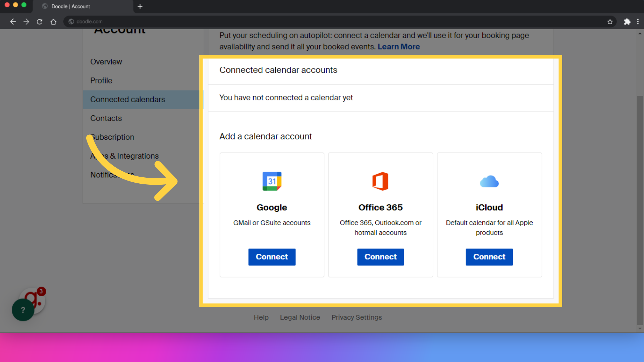Click the iCloud cloud icon
The image size is (644, 362).
click(489, 181)
